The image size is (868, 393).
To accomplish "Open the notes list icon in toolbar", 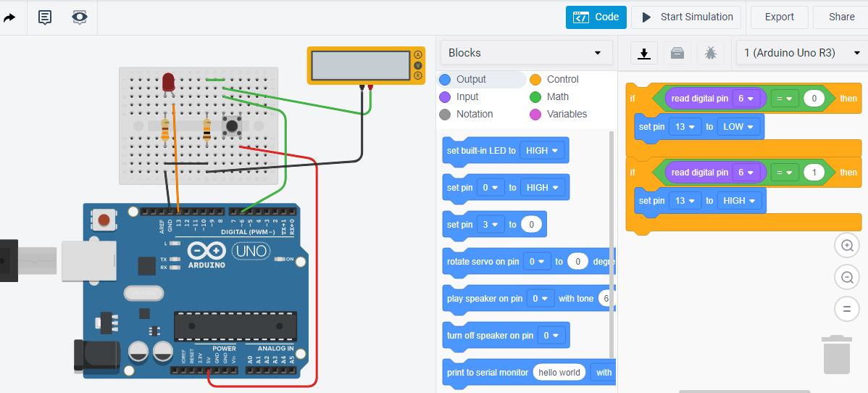I will (x=45, y=17).
